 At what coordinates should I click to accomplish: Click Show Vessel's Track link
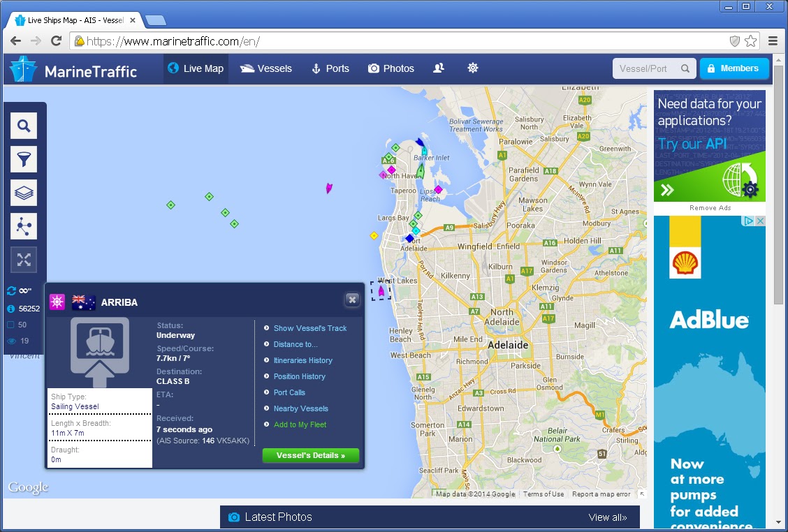pos(310,328)
